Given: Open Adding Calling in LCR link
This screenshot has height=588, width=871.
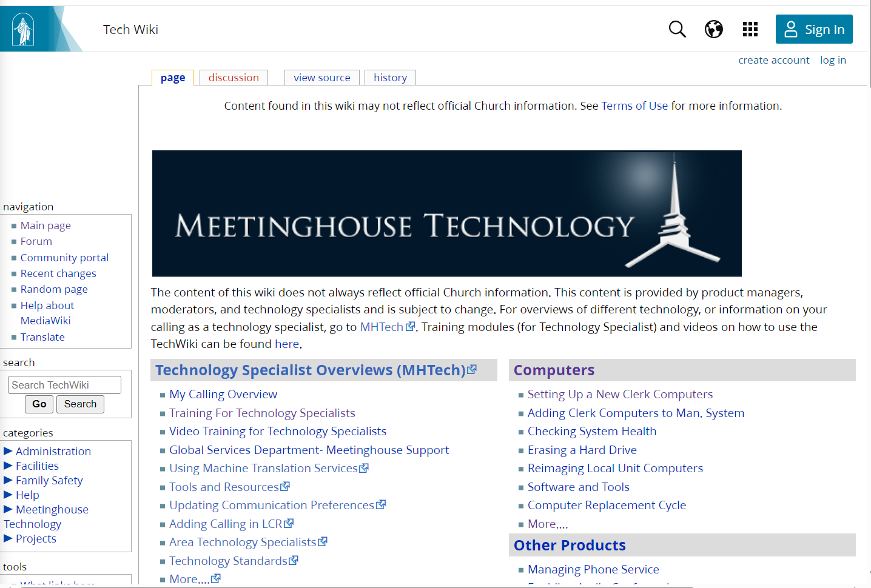Looking at the screenshot, I should click(x=231, y=524).
